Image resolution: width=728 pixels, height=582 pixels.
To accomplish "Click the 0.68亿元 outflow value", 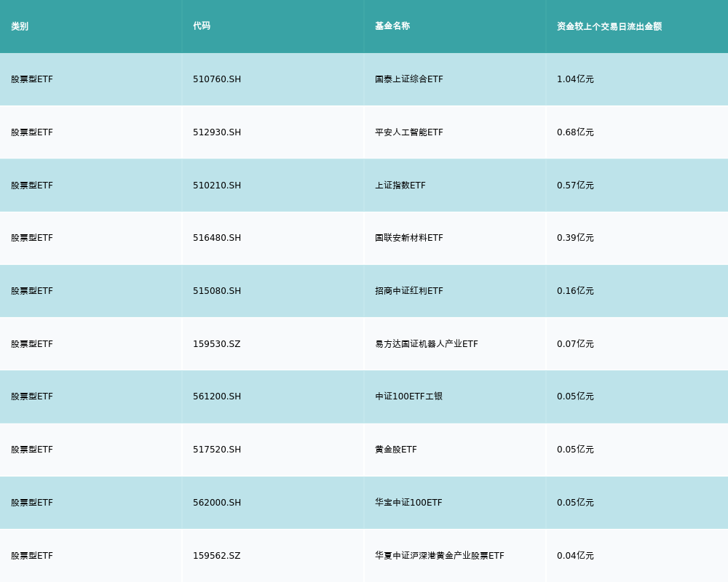I will [575, 132].
